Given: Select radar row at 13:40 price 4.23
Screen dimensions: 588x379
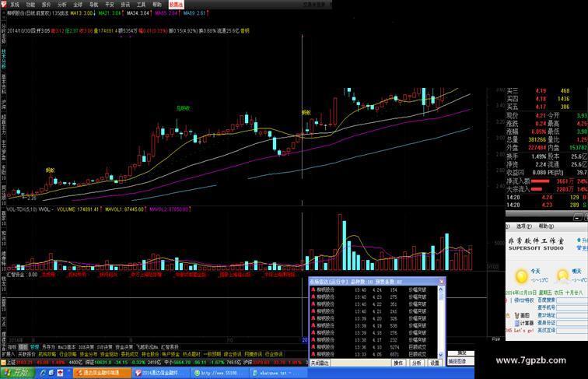Looking at the screenshot, I should tap(373, 297).
